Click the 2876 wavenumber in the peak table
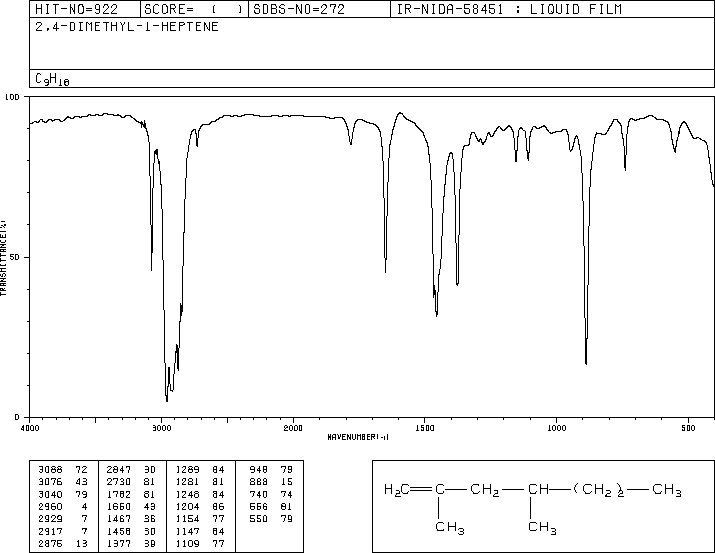Image resolution: width=715 pixels, height=553 pixels. pos(50,543)
